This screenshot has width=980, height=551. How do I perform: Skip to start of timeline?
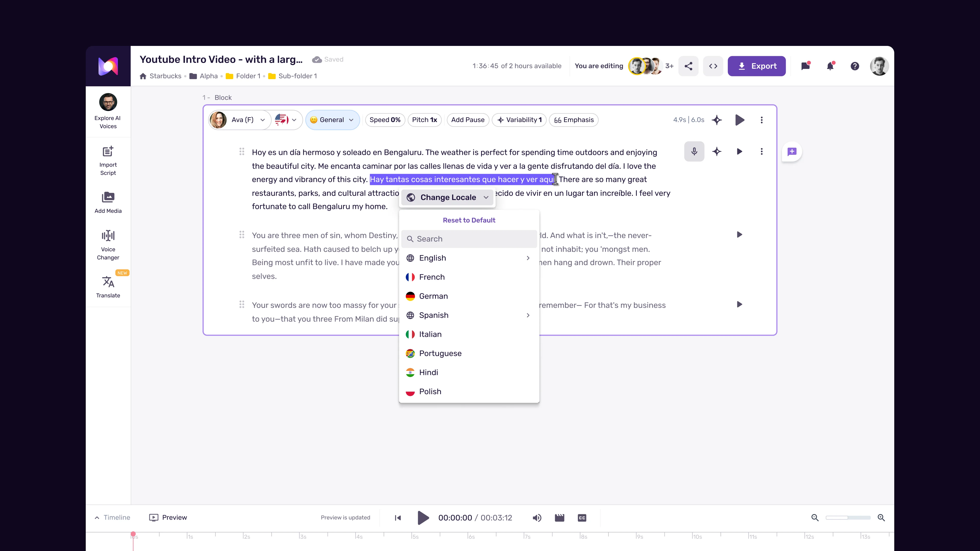[x=398, y=518]
